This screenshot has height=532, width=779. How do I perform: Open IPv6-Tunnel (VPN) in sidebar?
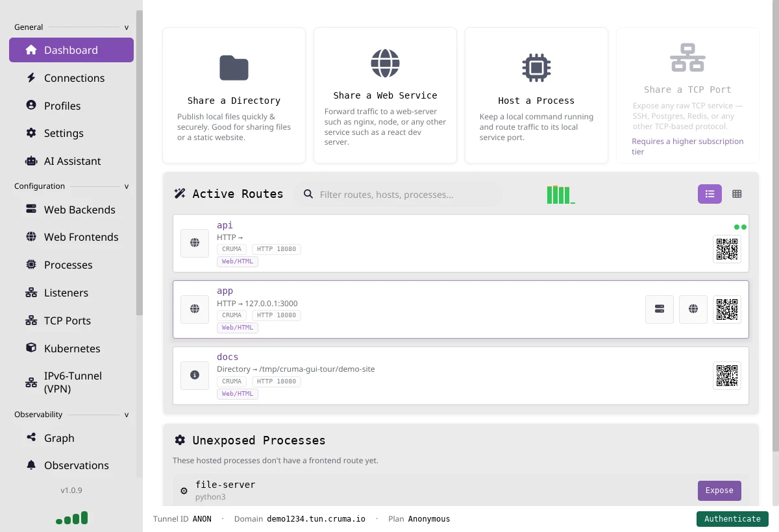[71, 382]
